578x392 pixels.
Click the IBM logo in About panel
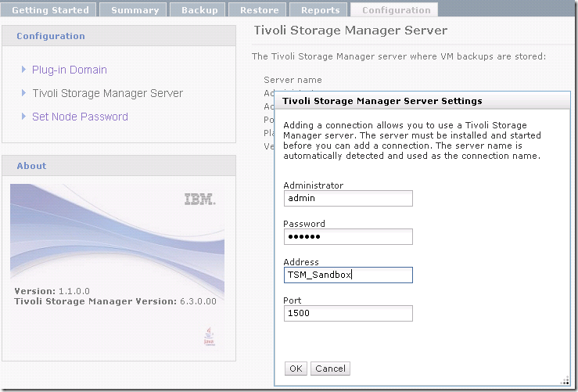pyautogui.click(x=199, y=200)
